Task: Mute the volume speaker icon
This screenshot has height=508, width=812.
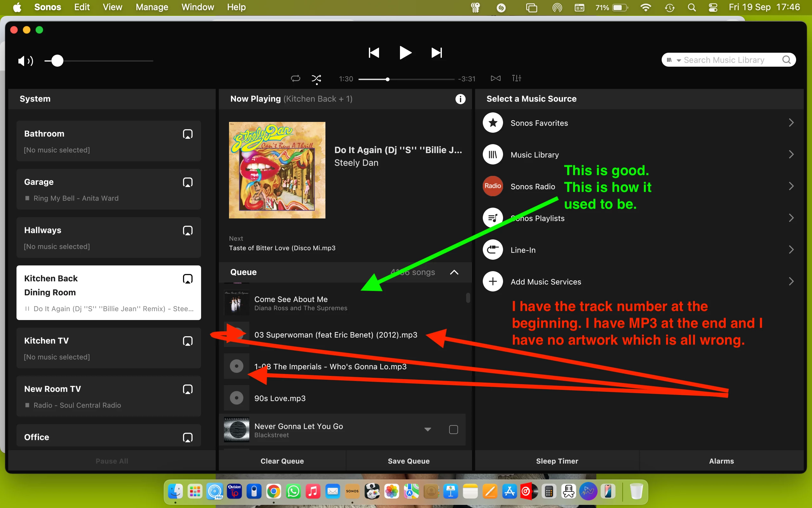Action: (25, 61)
